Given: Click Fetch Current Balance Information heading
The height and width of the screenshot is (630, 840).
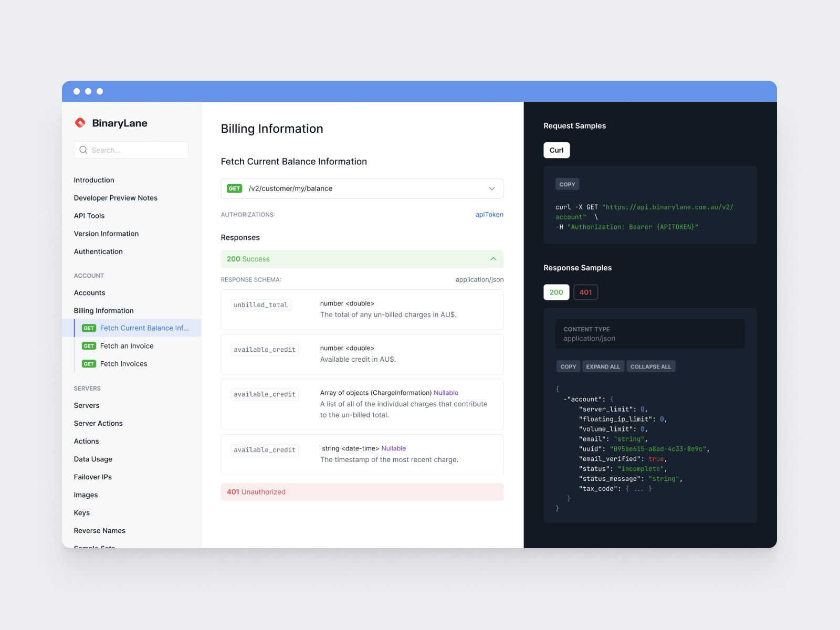Looking at the screenshot, I should coord(293,162).
